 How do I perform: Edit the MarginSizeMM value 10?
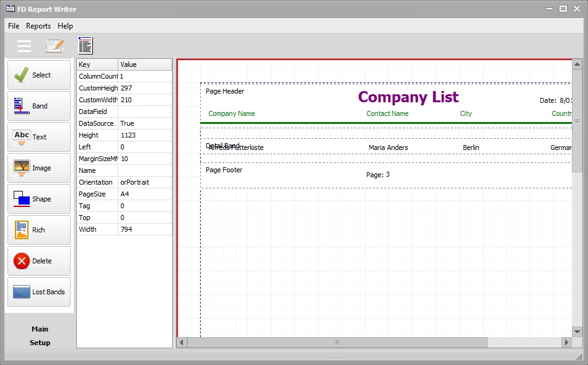(x=145, y=159)
